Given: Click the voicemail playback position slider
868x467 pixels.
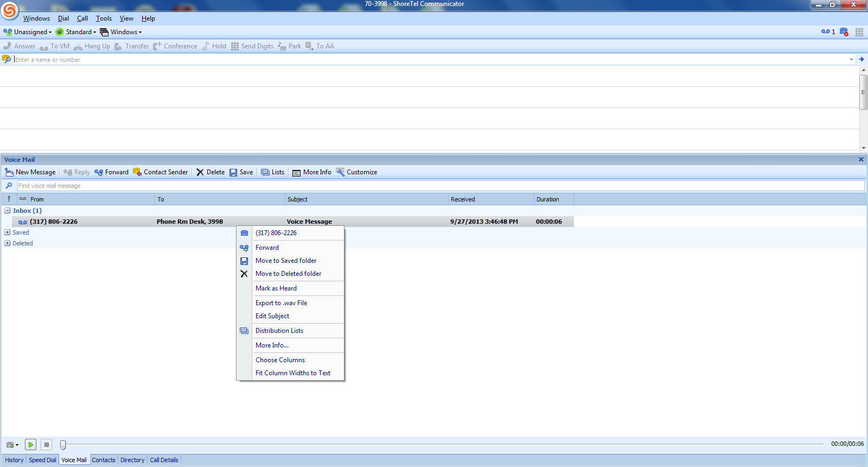Looking at the screenshot, I should [x=63, y=445].
